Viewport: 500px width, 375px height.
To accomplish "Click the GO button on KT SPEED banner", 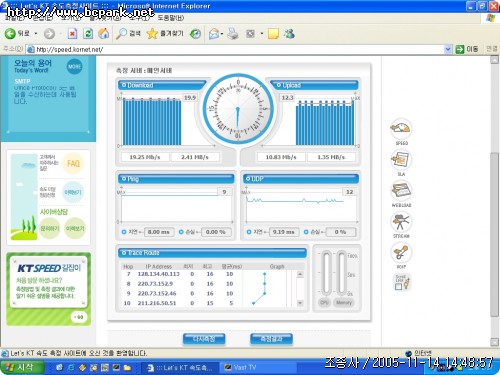I will click(79, 317).
